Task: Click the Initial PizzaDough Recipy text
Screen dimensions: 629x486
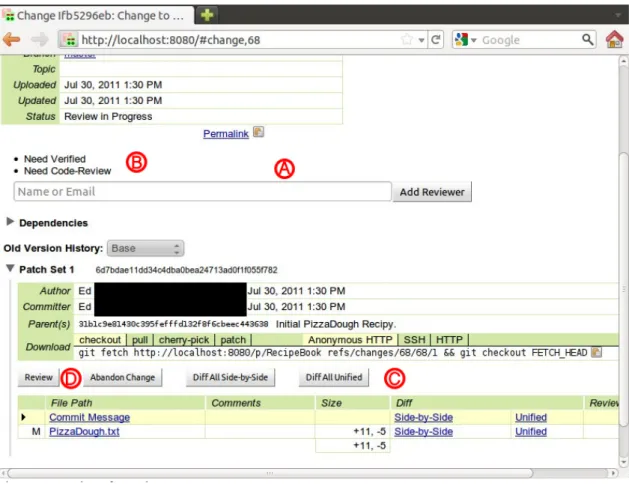Action: 336,324
